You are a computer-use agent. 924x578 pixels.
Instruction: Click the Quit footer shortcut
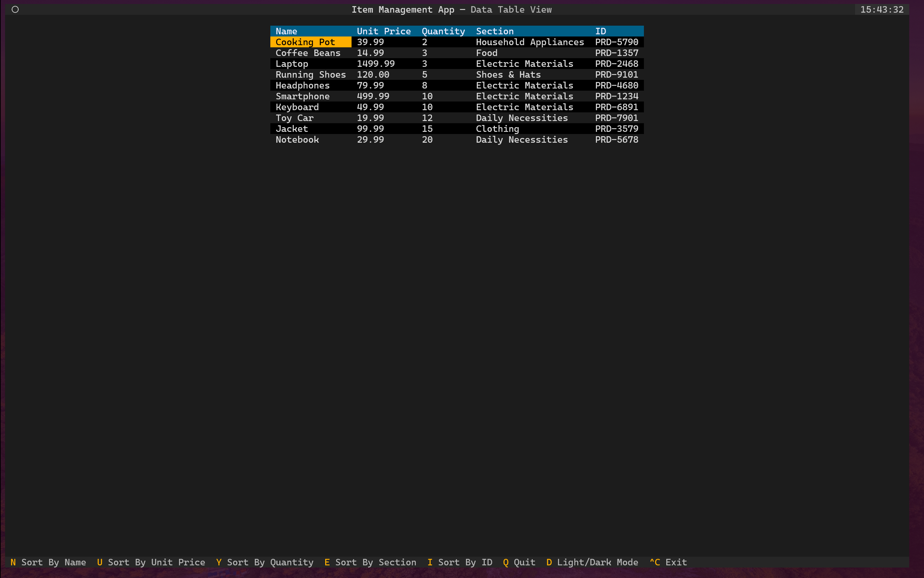(x=519, y=562)
